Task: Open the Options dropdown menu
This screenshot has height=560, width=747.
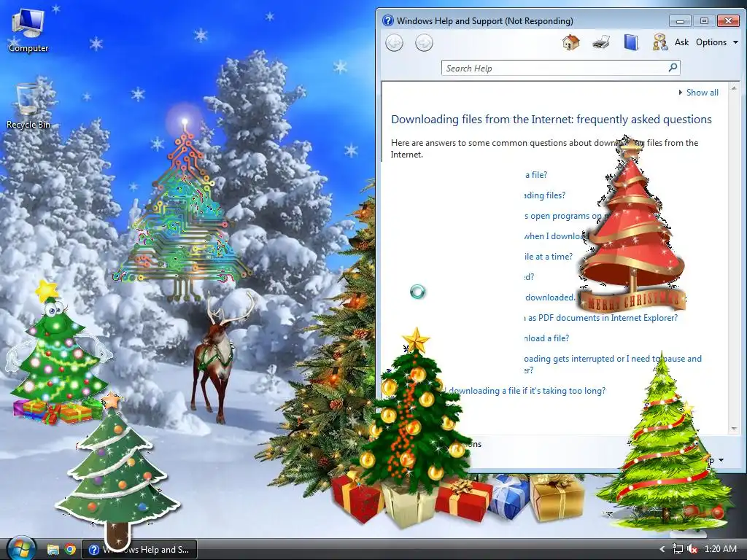Action: click(717, 42)
